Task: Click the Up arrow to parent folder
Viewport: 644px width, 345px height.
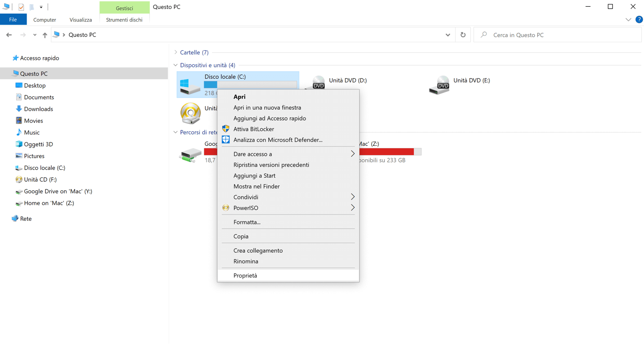Action: (x=45, y=35)
